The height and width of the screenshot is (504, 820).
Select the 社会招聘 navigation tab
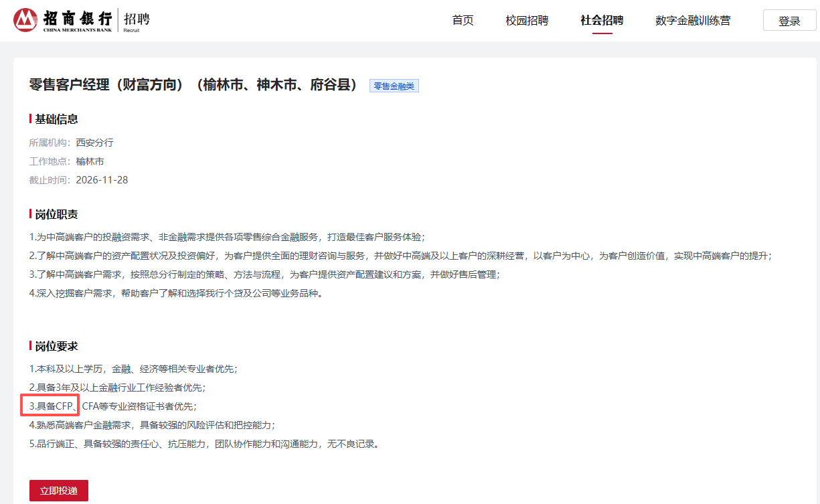[602, 21]
